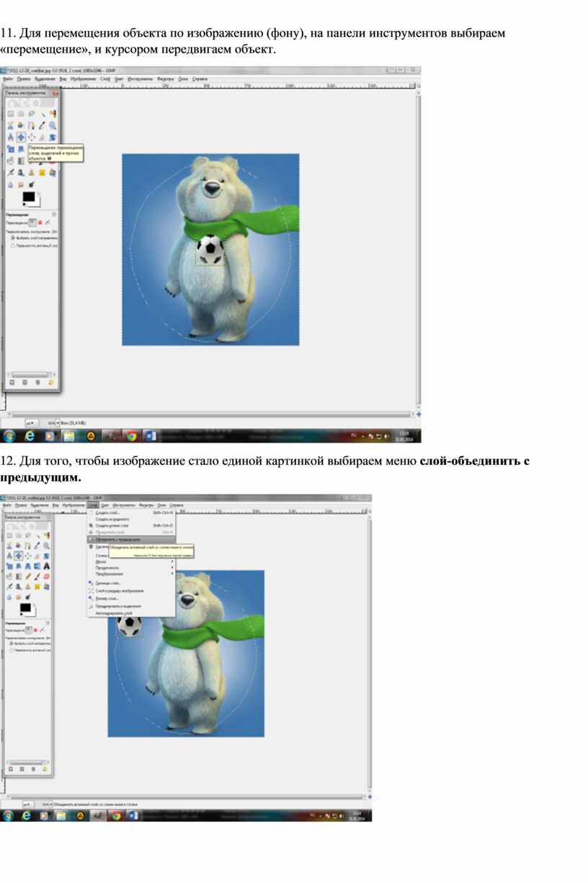The width and height of the screenshot is (588, 883).
Task: Toggle move-path mode button in step 11 options
Action: [48, 223]
